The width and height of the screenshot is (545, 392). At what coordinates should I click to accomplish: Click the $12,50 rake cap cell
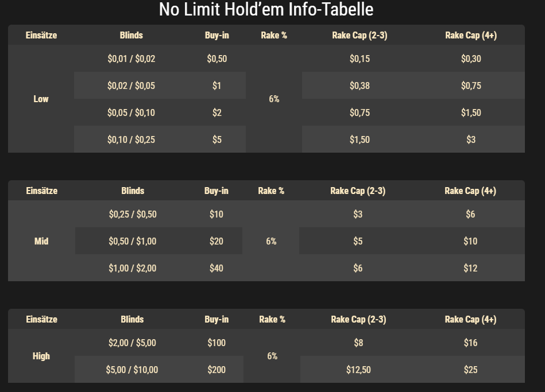(x=358, y=370)
